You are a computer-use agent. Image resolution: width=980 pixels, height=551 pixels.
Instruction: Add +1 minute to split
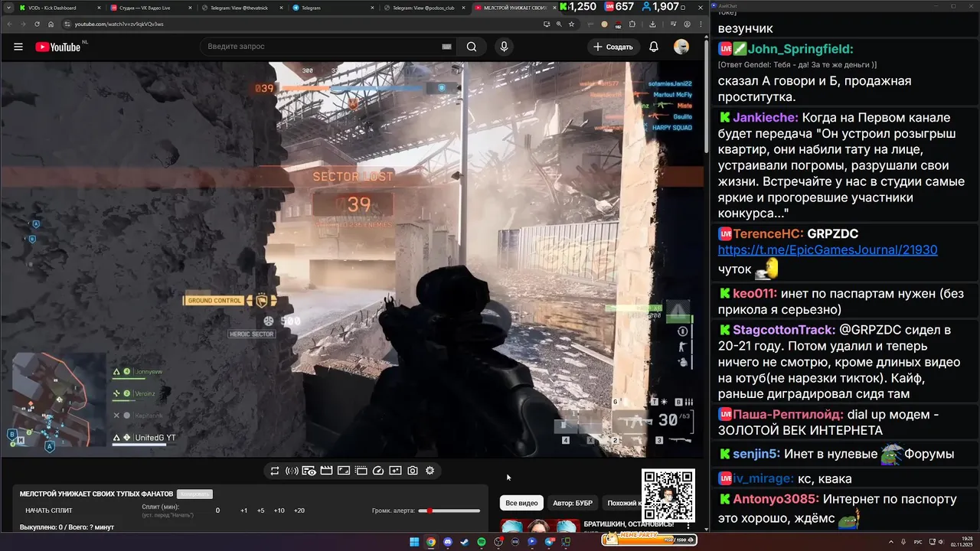click(243, 510)
